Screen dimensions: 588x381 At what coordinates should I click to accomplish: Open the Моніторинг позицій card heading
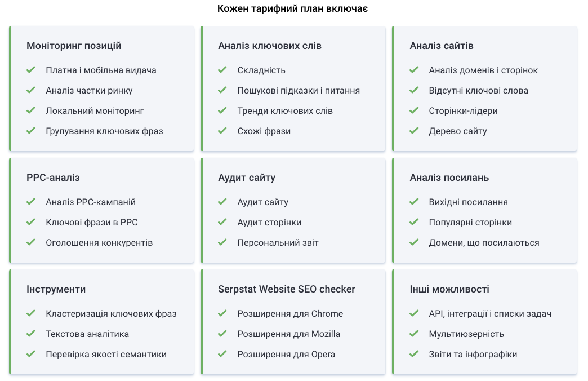click(x=74, y=46)
